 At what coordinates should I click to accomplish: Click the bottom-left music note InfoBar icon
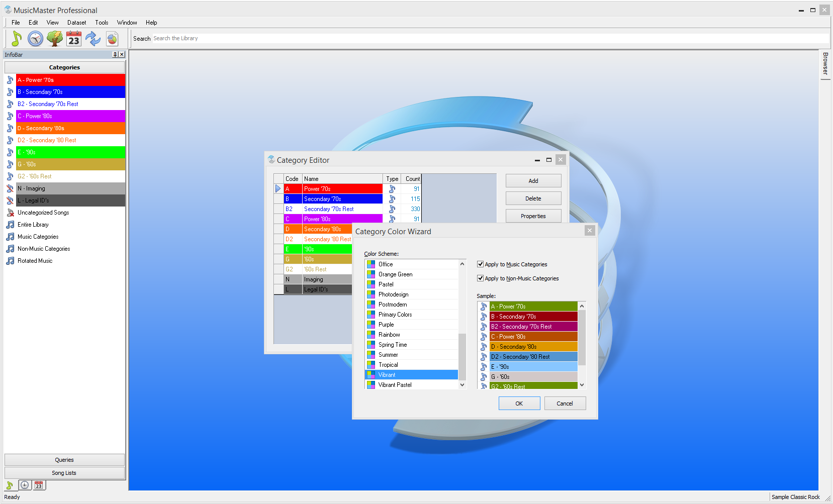click(x=10, y=485)
